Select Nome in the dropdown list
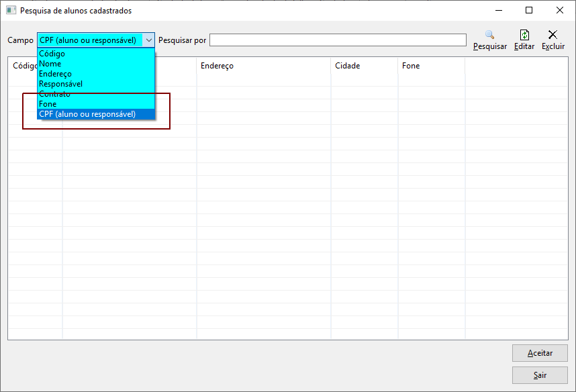 click(96, 64)
